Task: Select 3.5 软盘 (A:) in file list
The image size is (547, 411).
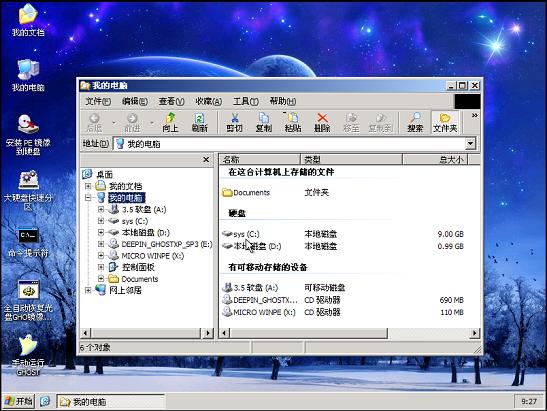Action: click(x=250, y=288)
